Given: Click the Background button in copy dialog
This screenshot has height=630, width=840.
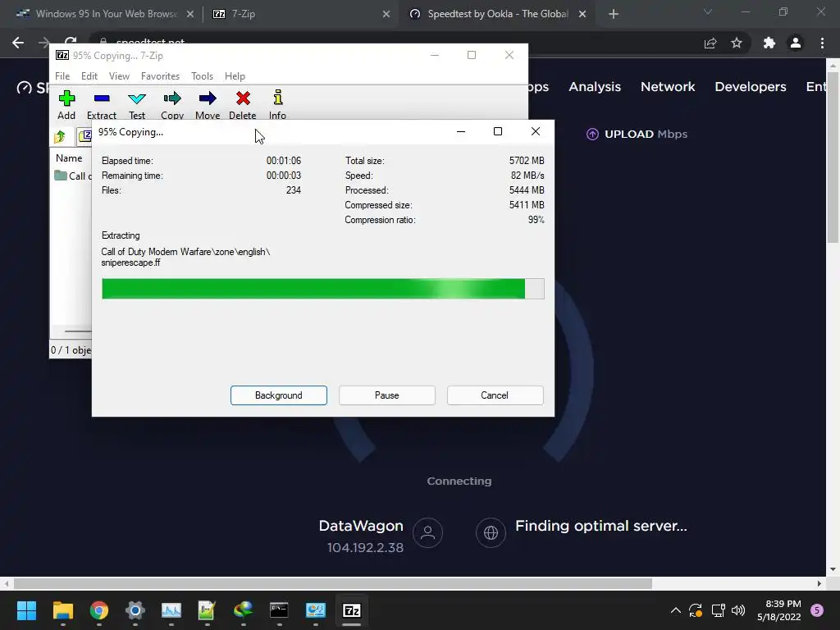Looking at the screenshot, I should (279, 395).
